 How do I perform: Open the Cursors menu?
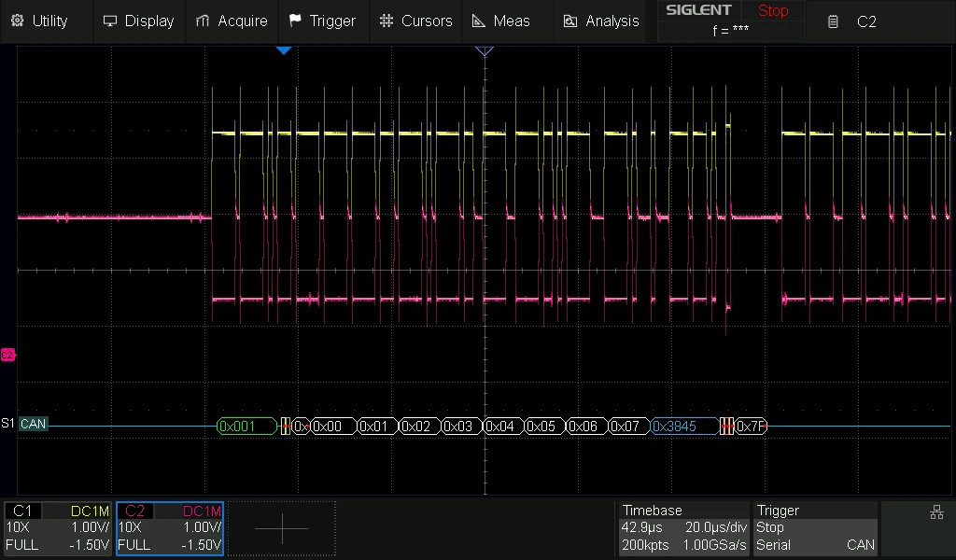pyautogui.click(x=415, y=21)
